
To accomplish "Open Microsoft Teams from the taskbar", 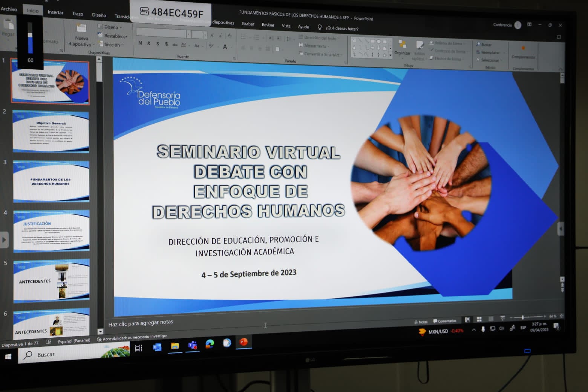I will (193, 345).
